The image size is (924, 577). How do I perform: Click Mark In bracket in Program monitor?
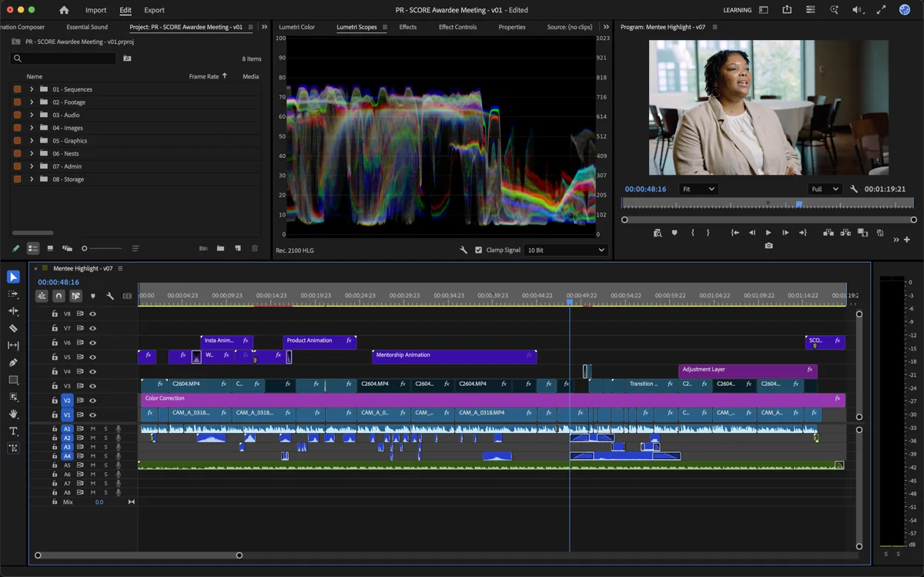pos(692,233)
